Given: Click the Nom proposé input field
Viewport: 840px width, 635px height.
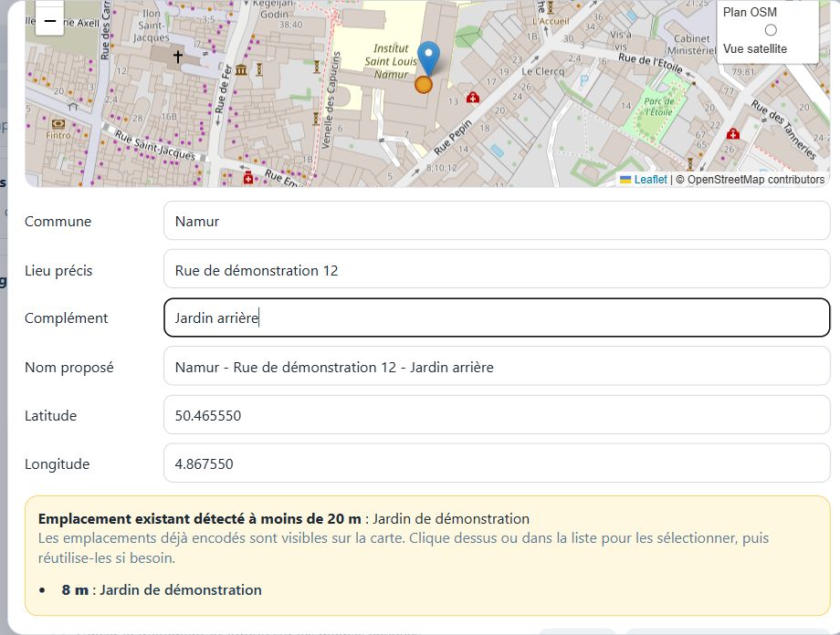Looking at the screenshot, I should pos(497,366).
